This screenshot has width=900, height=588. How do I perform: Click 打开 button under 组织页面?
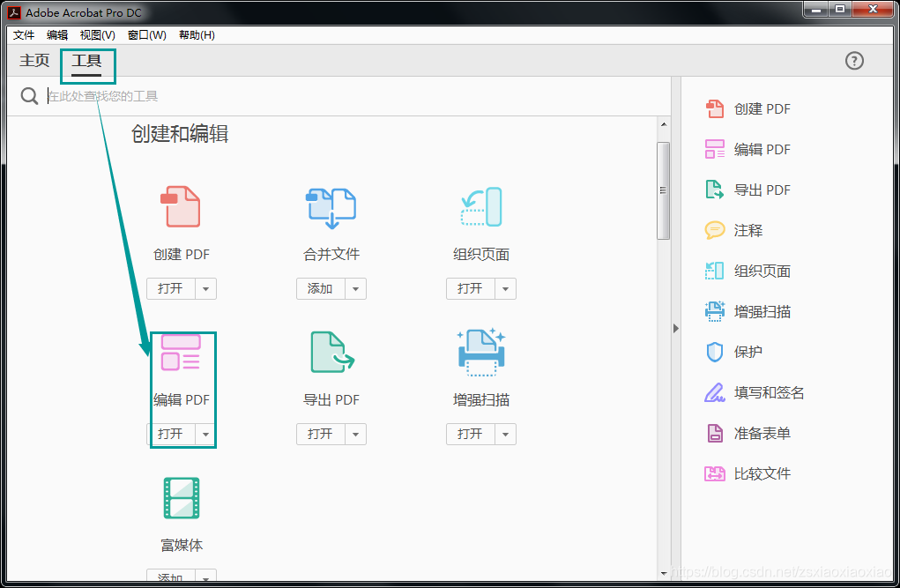(x=471, y=289)
